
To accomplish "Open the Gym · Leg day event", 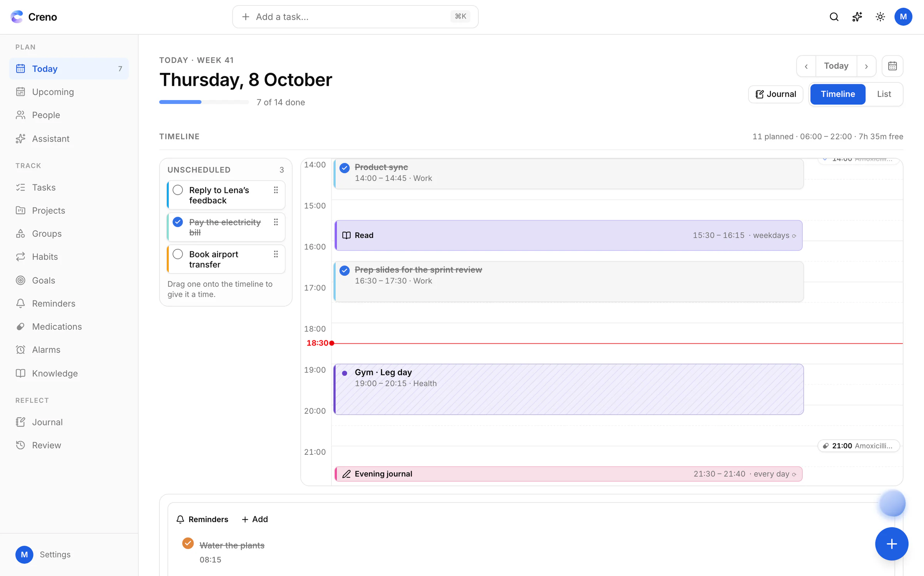I will (x=569, y=389).
